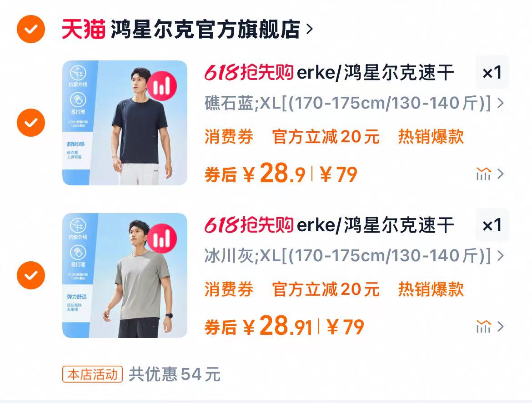Screen dimensions: 532x403
Task: Click the Tmall 天猫 logo
Action: [x=84, y=29]
